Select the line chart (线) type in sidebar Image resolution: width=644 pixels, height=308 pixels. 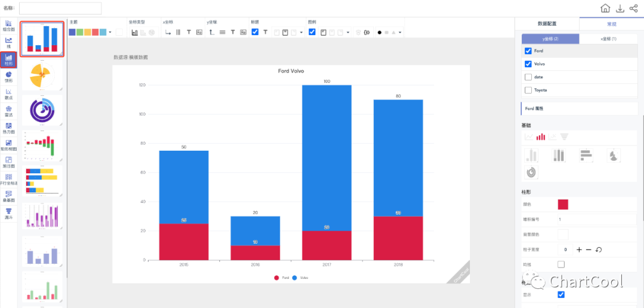pos(9,42)
